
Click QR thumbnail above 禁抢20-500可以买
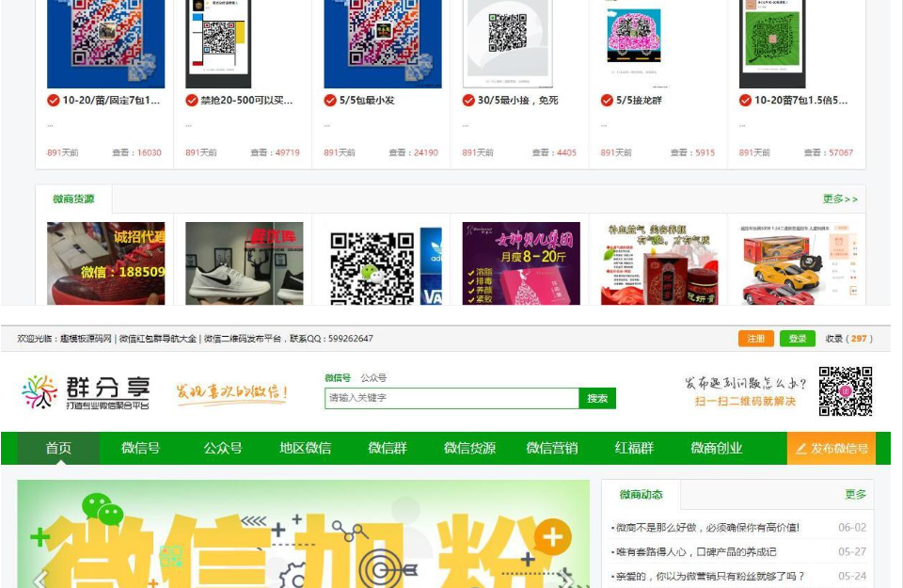point(218,44)
